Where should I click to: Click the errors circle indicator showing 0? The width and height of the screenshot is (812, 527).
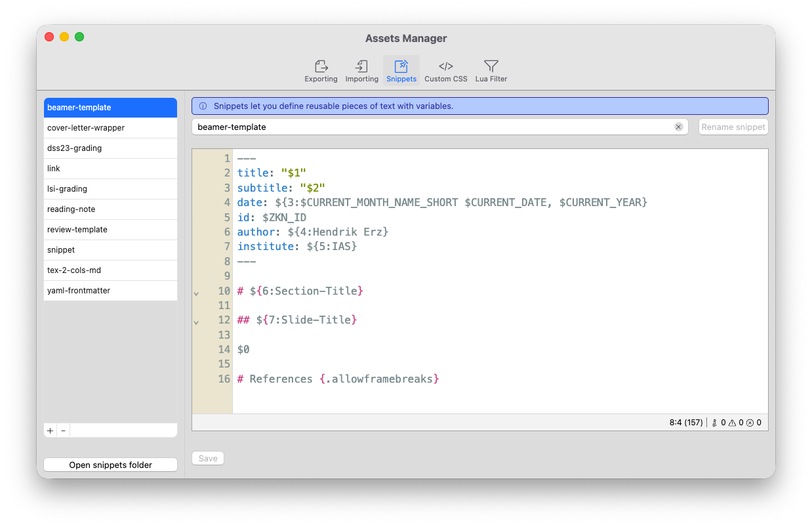coord(754,422)
